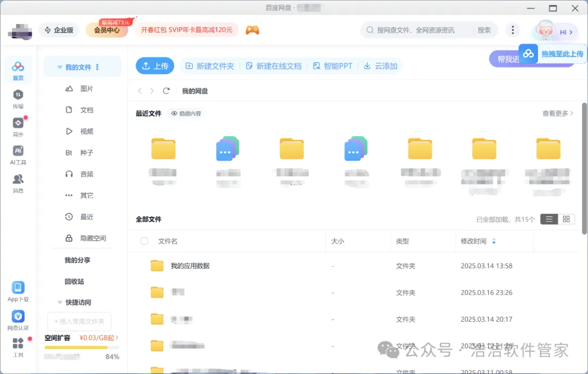Open the 传输 transfer panel
The height and width of the screenshot is (374, 588).
[18, 99]
